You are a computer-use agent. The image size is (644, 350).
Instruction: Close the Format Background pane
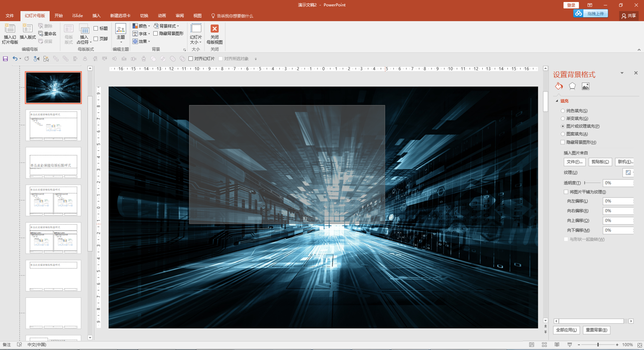[x=635, y=73]
